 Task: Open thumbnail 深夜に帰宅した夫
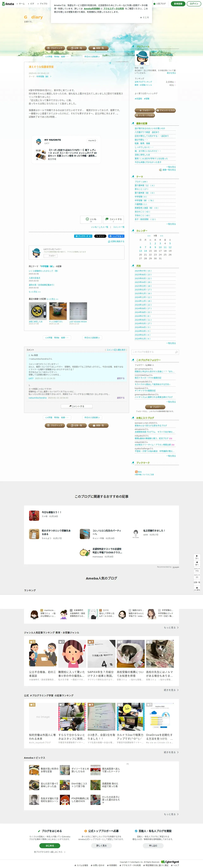click(x=37, y=311)
